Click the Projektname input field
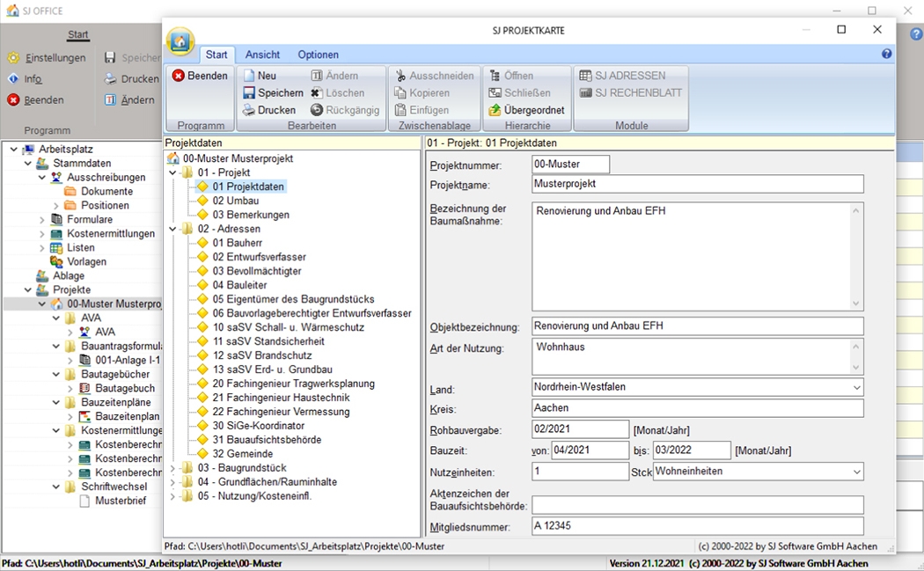The height and width of the screenshot is (571, 924). tap(697, 185)
